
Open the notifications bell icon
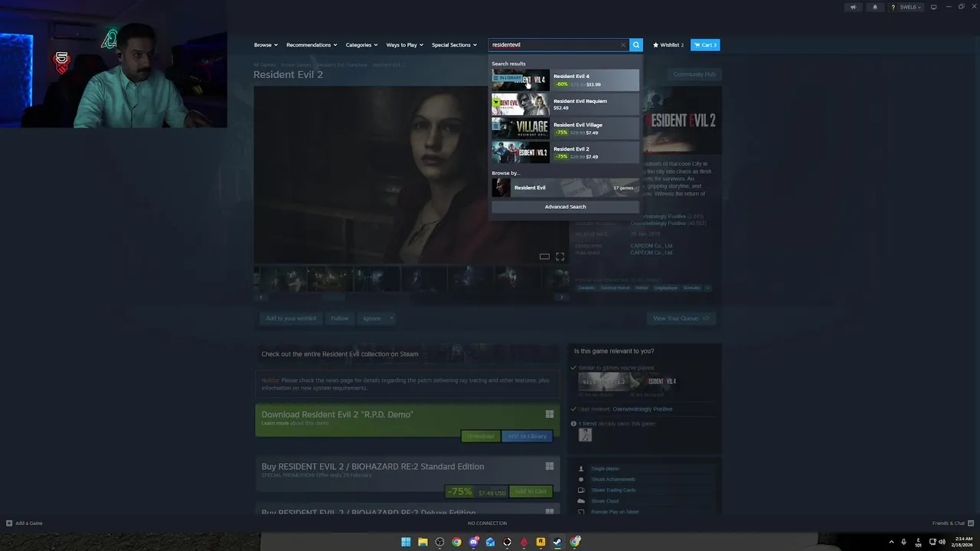pyautogui.click(x=875, y=7)
